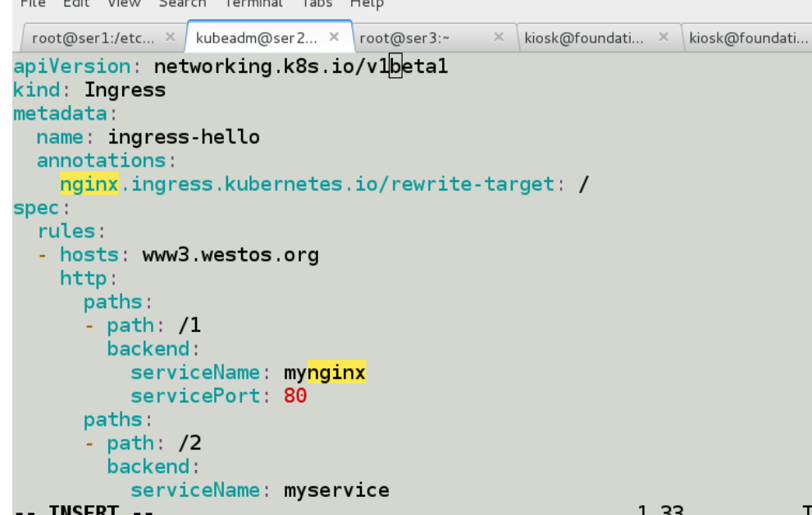812x515 pixels.
Task: Close the first kiosk@foundati tab
Action: pyautogui.click(x=662, y=37)
